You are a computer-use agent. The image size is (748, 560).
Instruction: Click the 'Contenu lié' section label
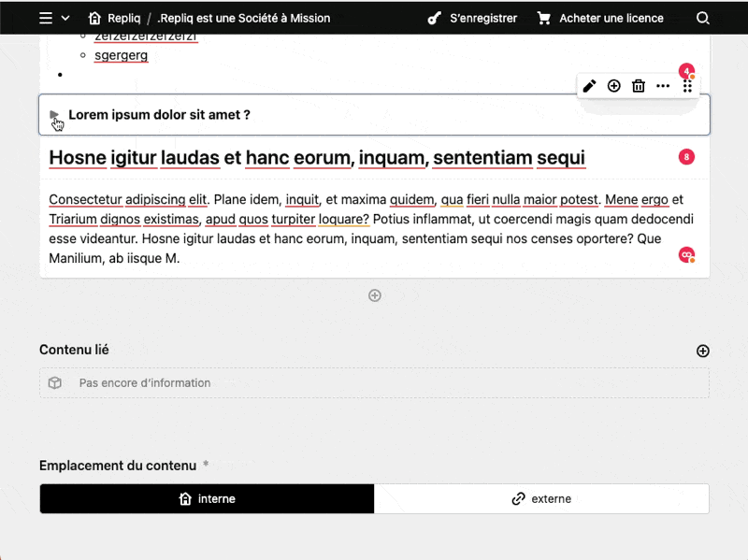click(74, 351)
